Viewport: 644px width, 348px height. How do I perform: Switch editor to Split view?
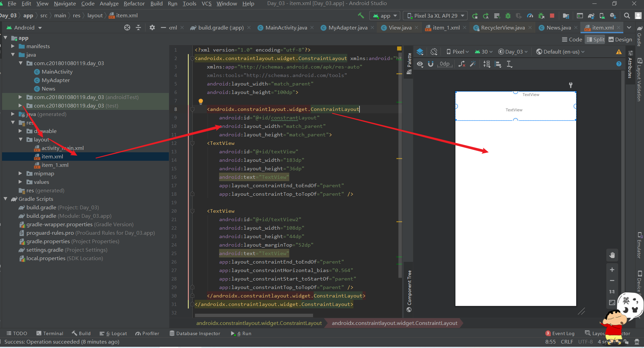point(596,39)
